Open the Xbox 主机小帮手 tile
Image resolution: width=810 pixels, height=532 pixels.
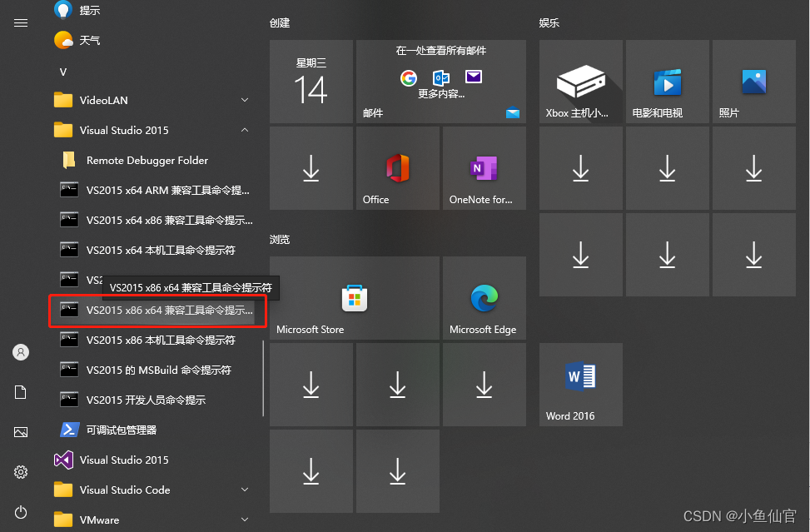pyautogui.click(x=580, y=82)
